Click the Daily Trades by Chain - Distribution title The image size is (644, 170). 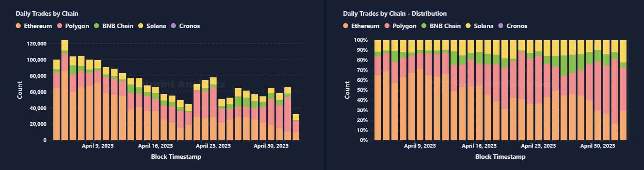point(395,14)
